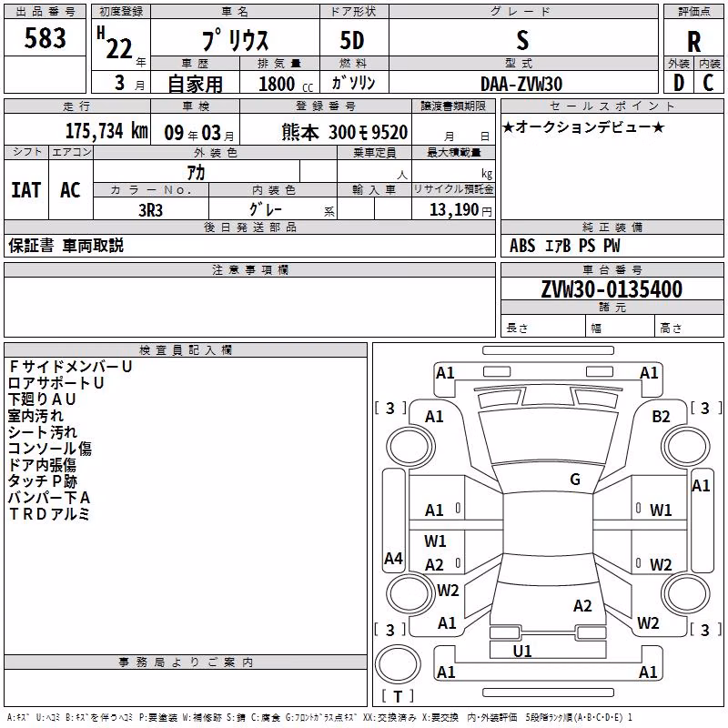Click inspector note バンパー下A
The height and width of the screenshot is (728, 728).
[49, 498]
